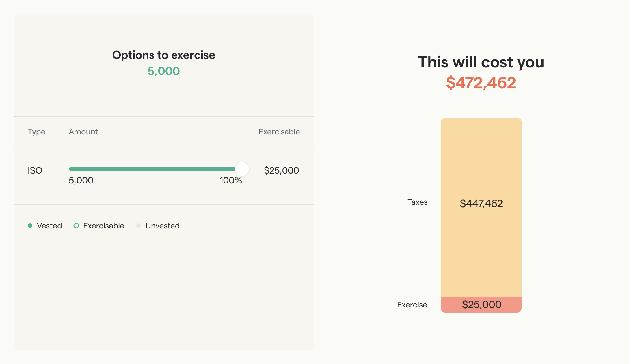Click the $25,000 exercisable amount

point(282,170)
